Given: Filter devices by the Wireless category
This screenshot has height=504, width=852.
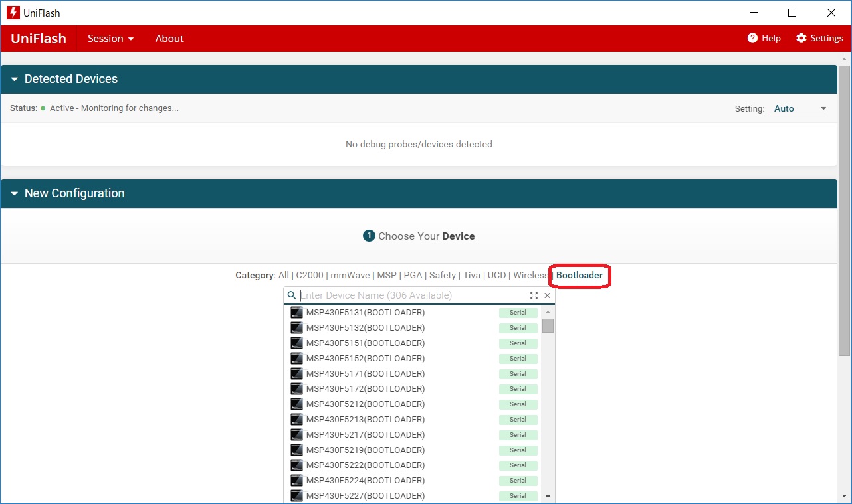Looking at the screenshot, I should tap(531, 275).
